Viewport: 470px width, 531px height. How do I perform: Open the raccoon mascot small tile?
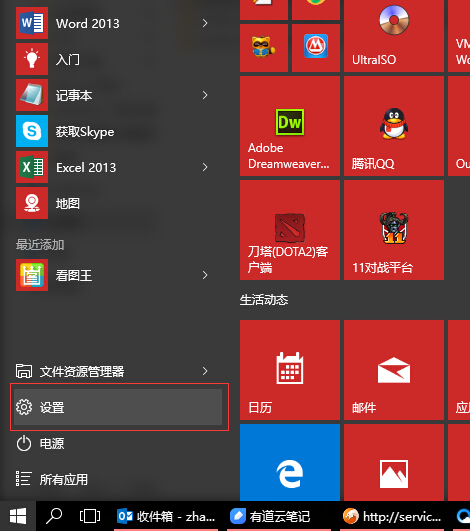(x=264, y=48)
